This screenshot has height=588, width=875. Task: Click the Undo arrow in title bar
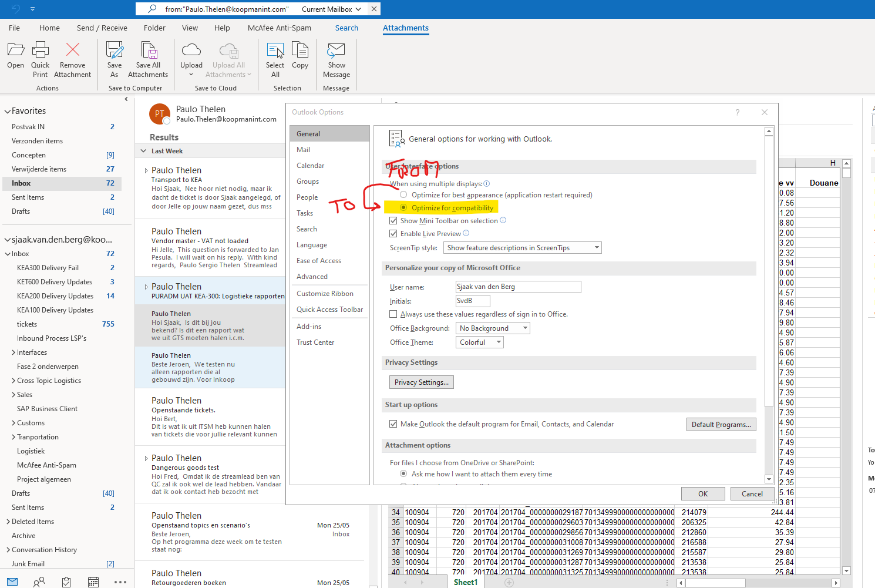tap(16, 9)
